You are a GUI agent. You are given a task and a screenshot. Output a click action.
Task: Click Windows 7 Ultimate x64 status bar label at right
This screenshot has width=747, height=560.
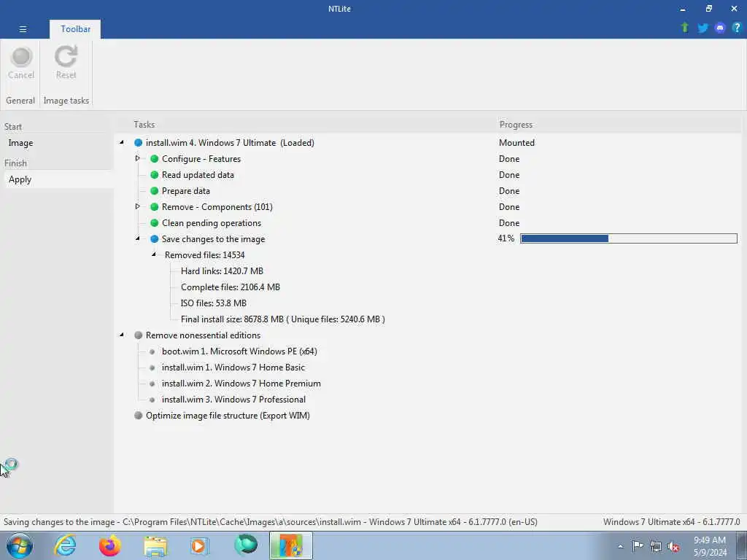[x=671, y=522]
